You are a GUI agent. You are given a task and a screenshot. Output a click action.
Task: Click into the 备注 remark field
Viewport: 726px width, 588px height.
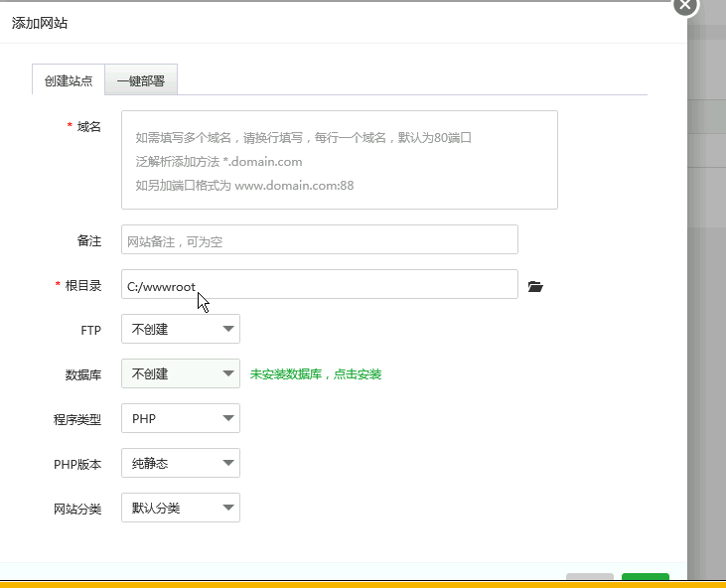319,240
